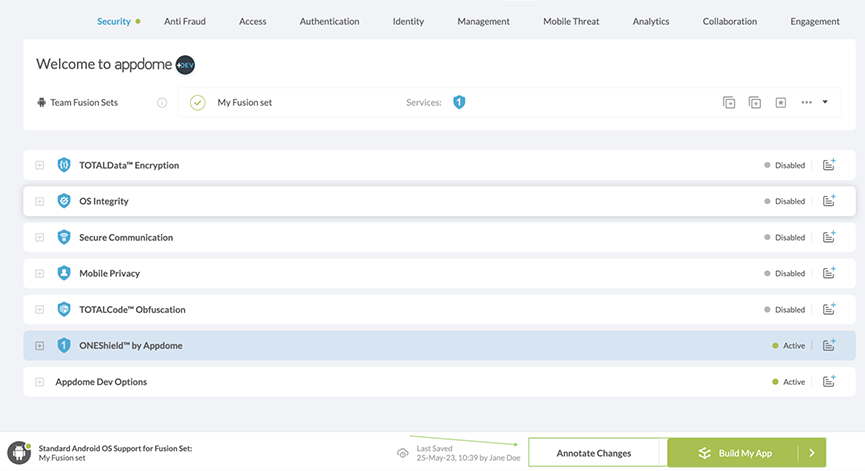The image size is (865, 471).
Task: Click the add-note icon on Secure Communication row
Action: click(829, 237)
